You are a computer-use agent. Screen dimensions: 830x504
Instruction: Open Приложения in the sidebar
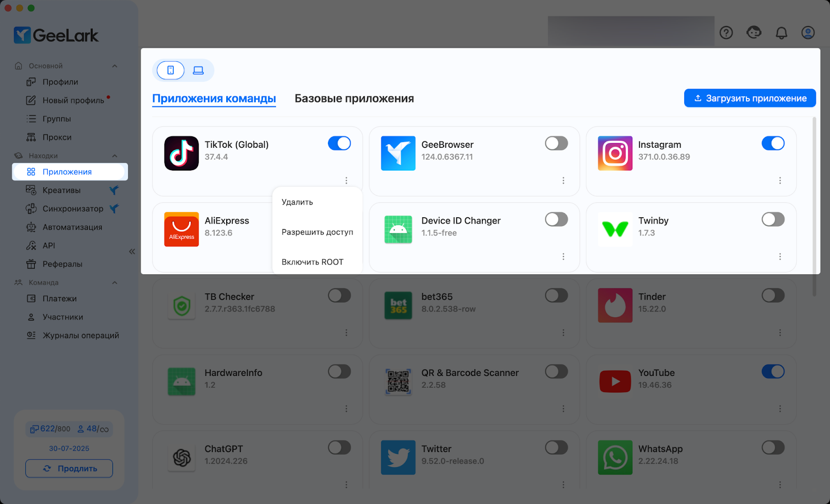click(70, 172)
